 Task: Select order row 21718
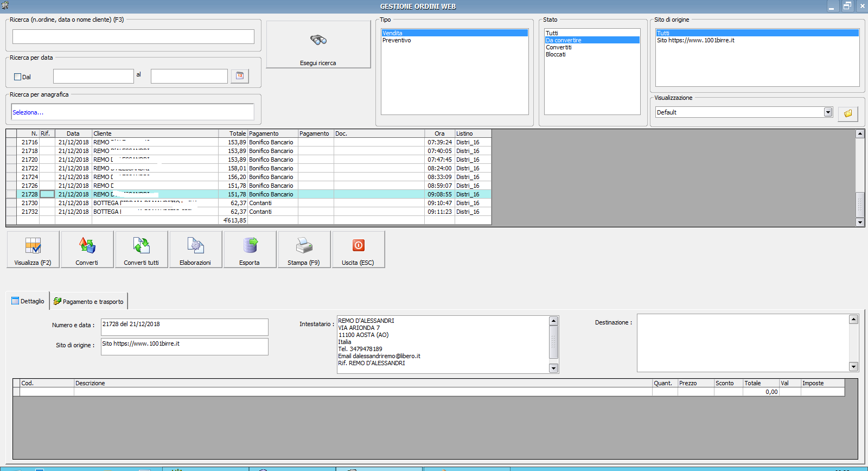[x=248, y=151]
